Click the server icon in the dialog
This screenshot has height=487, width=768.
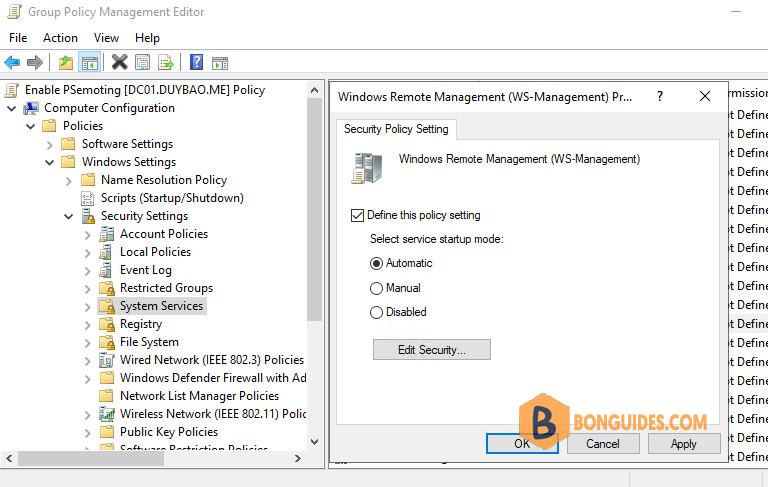(367, 169)
